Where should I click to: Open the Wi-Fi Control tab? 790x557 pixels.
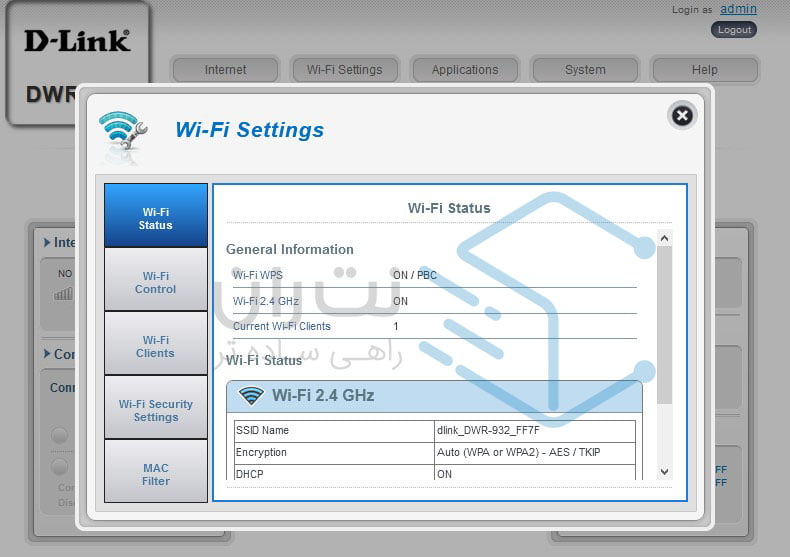click(156, 282)
